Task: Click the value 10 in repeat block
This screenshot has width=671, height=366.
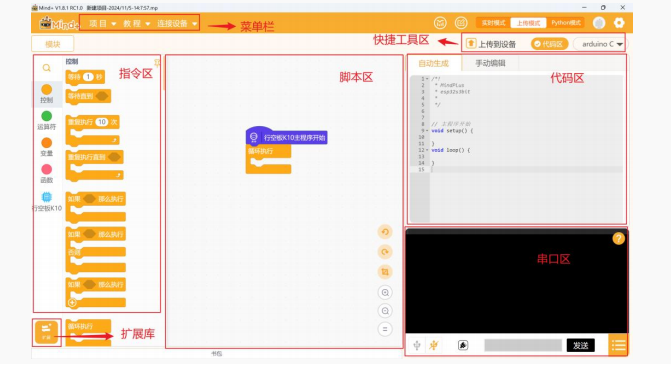Action: (101, 122)
